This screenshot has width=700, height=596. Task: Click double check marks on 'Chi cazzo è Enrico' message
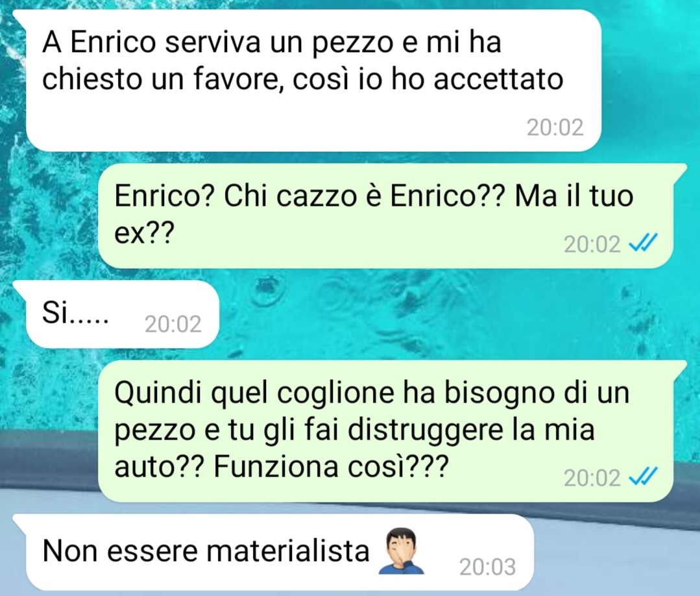coord(643,244)
